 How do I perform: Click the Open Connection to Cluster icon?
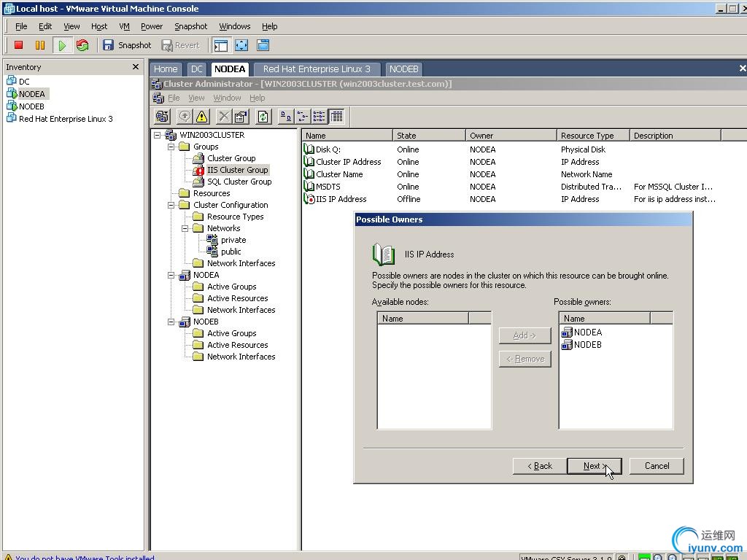(x=163, y=117)
